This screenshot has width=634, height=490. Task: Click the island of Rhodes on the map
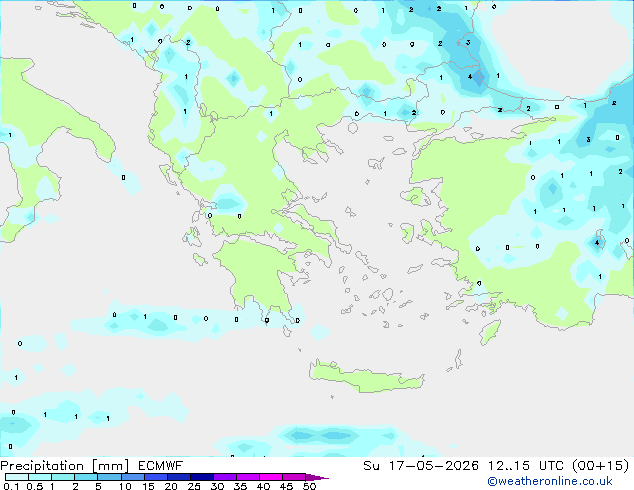pyautogui.click(x=490, y=332)
